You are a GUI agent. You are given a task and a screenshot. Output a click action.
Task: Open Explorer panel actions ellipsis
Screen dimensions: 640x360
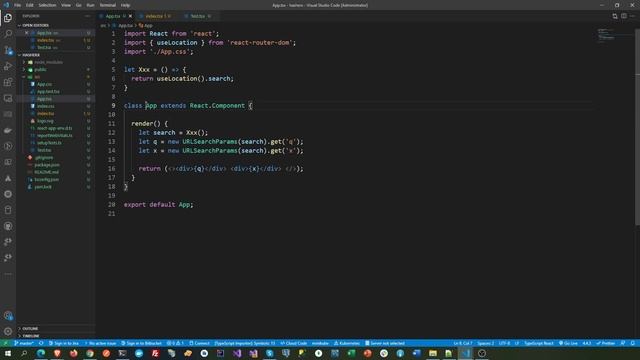tap(88, 16)
